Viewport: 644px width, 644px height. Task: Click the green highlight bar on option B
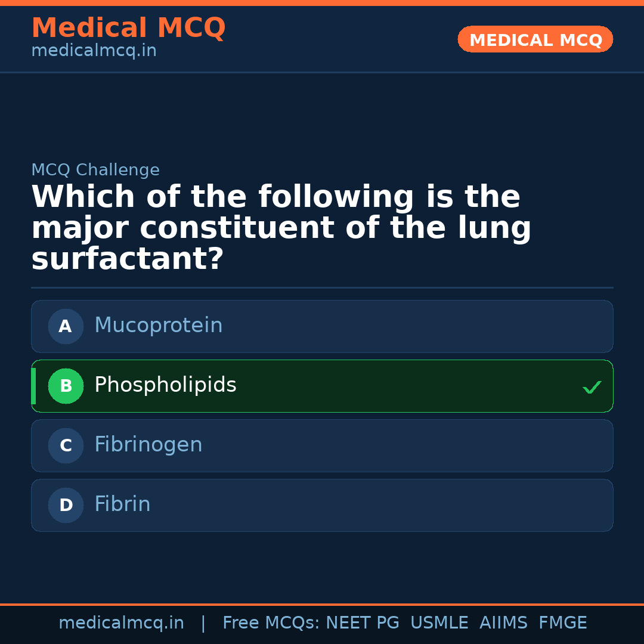pyautogui.click(x=33, y=386)
